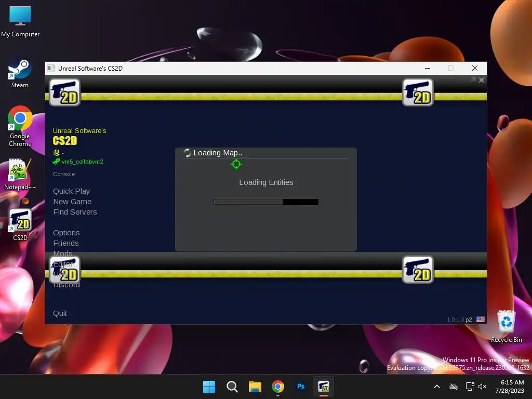Click CS2D logo at top-left of window
Image resolution: width=532 pixels, height=399 pixels.
pyautogui.click(x=65, y=92)
